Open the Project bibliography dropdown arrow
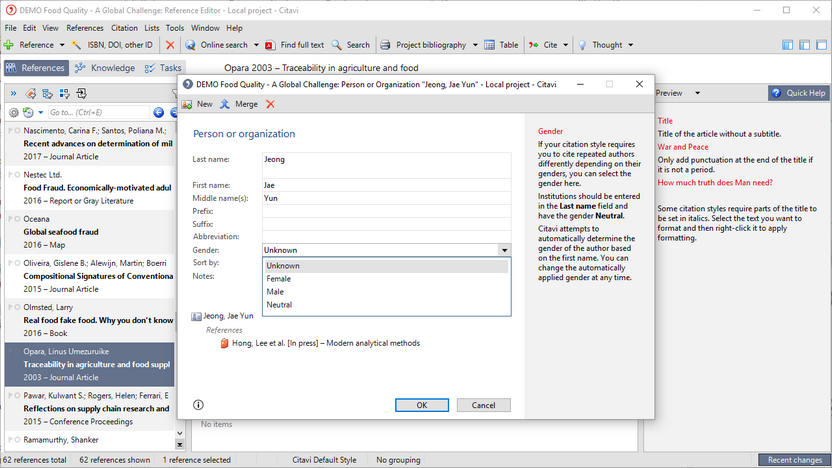This screenshot has height=468, width=832. click(x=475, y=45)
